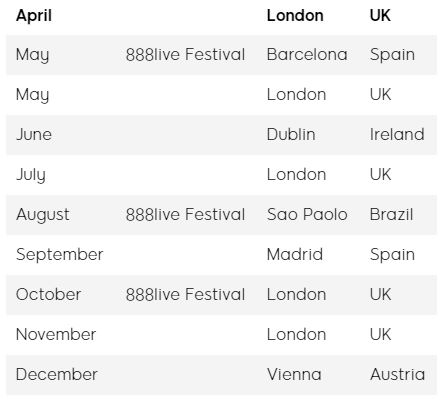Viewport: 444px width, 400px height.
Task: Click the bold UK header cell
Action: tap(380, 16)
